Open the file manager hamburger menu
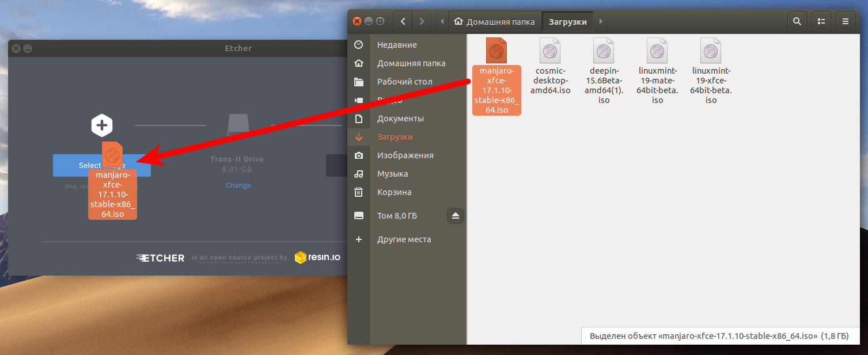This screenshot has height=355, width=868. coord(846,22)
